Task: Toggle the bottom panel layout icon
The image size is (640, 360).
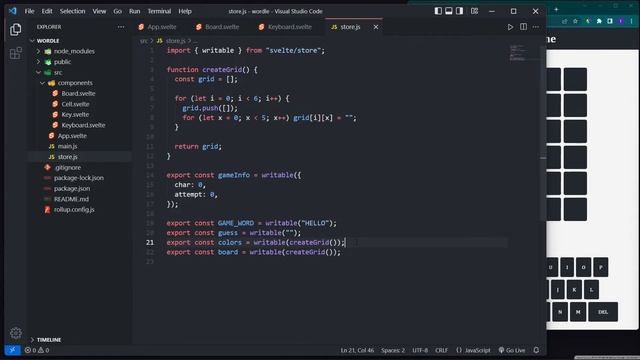Action: (x=449, y=11)
